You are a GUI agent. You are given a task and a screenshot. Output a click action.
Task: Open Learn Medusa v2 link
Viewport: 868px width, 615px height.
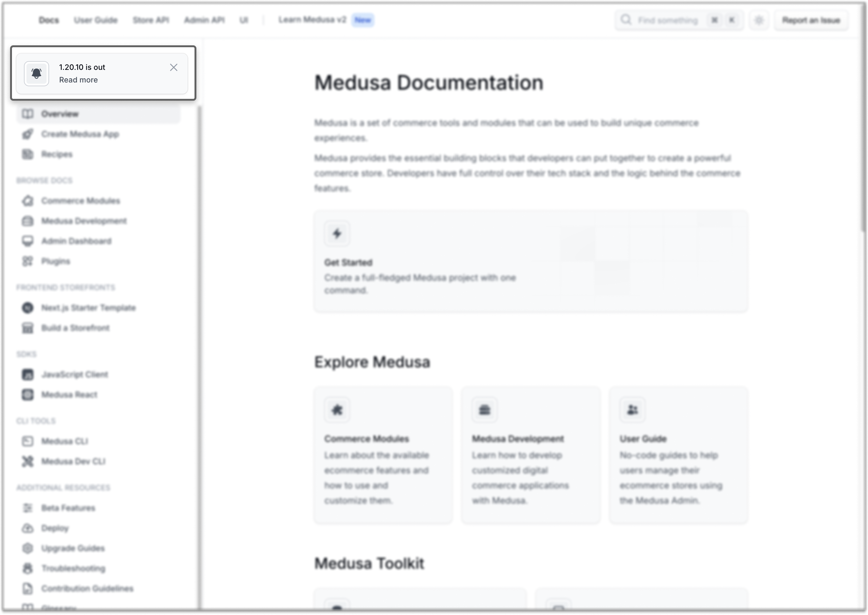(x=313, y=20)
